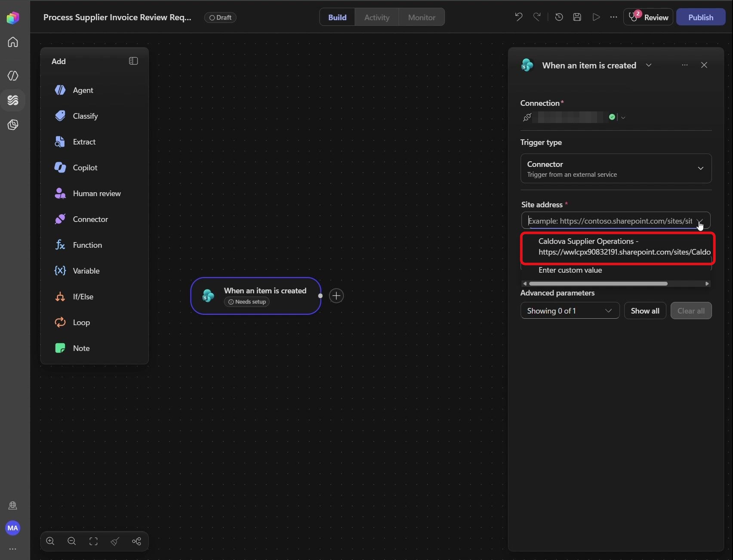This screenshot has width=733, height=560.
Task: Select the If/Else node icon
Action: 60,297
